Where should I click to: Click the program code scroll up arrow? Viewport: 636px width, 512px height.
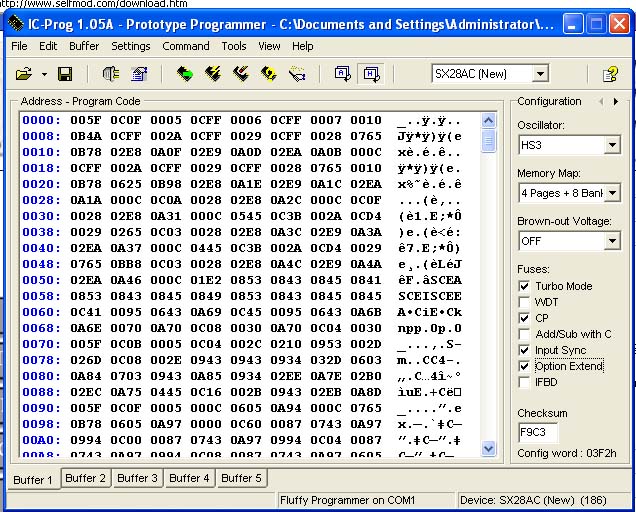point(488,120)
